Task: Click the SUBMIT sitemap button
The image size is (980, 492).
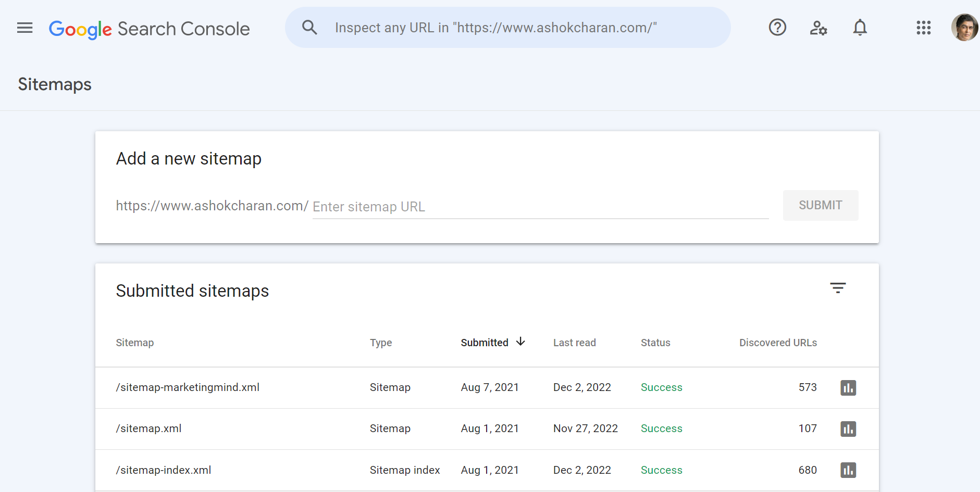Action: click(820, 205)
